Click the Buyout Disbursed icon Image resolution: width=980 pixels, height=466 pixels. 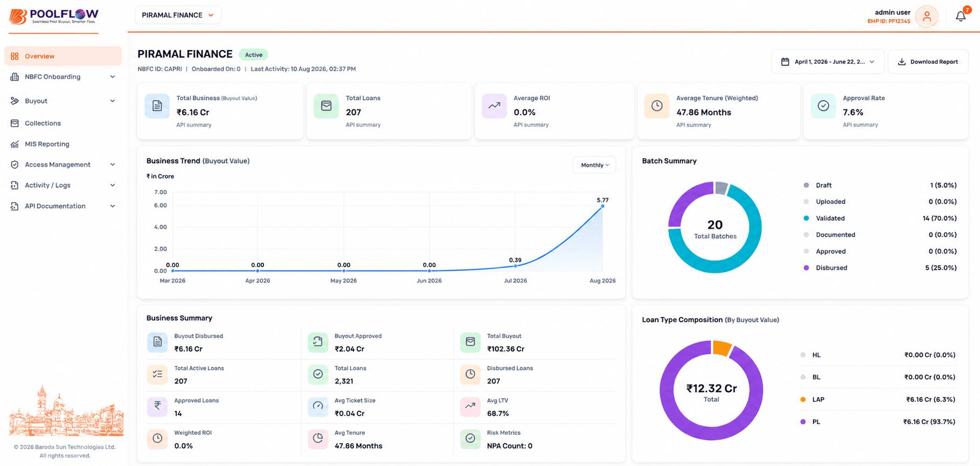click(157, 342)
